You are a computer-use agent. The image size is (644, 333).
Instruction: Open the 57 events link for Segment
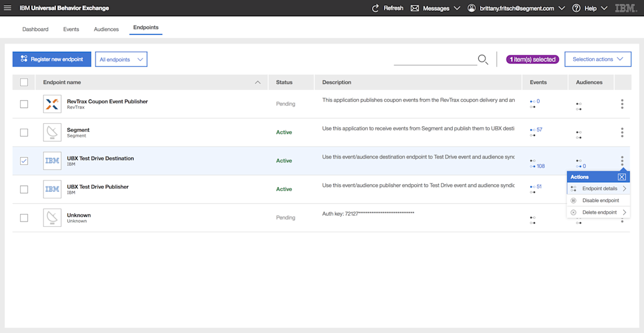coord(539,130)
